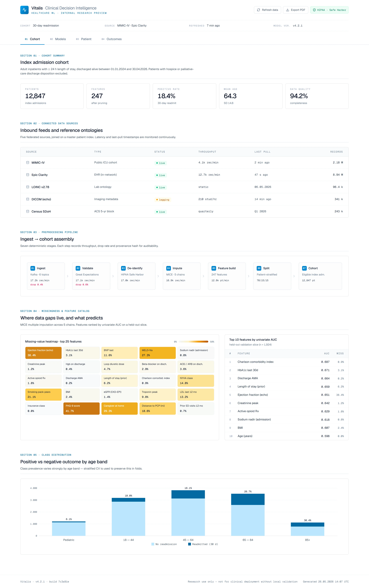Click the 65 — 84 age band bar
369x588 pixels.
click(248, 515)
